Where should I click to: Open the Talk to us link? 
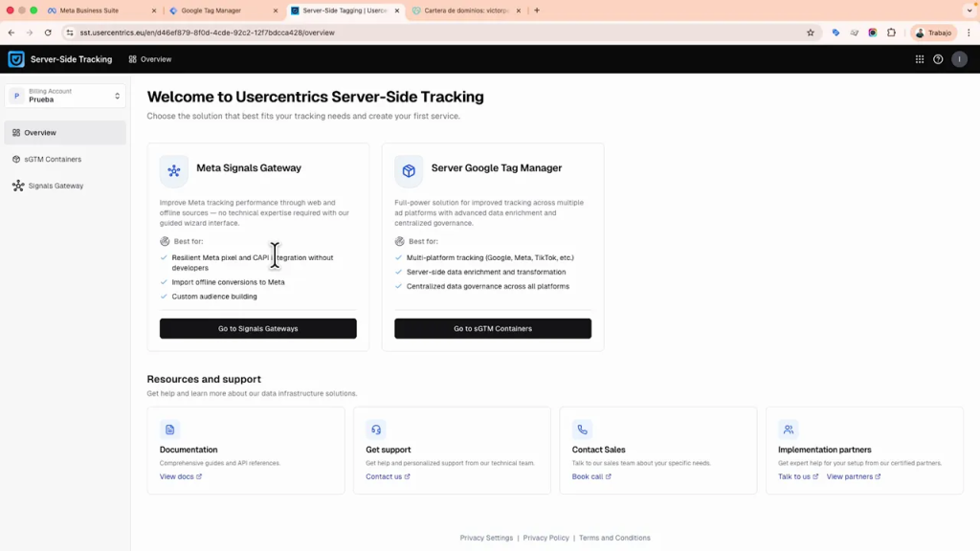[798, 476]
